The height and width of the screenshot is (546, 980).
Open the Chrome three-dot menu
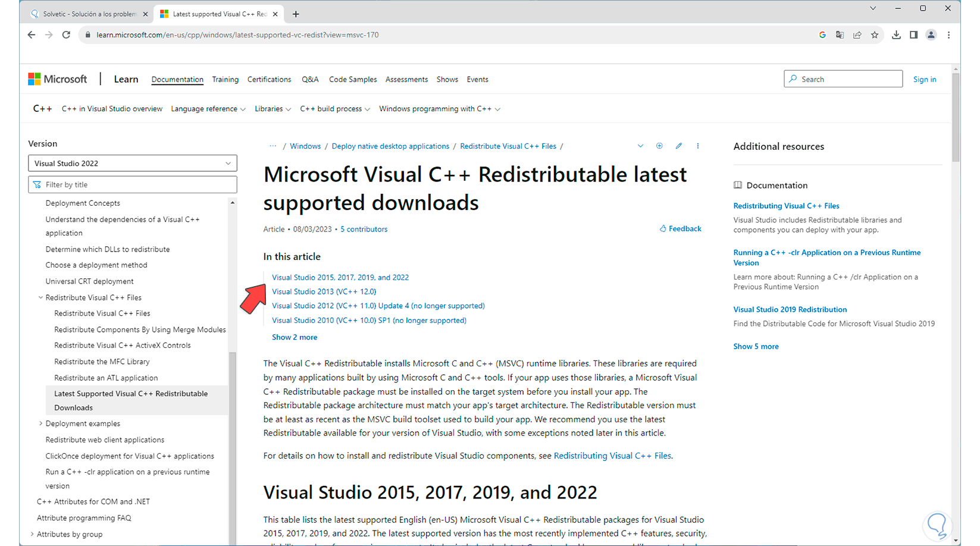click(949, 35)
